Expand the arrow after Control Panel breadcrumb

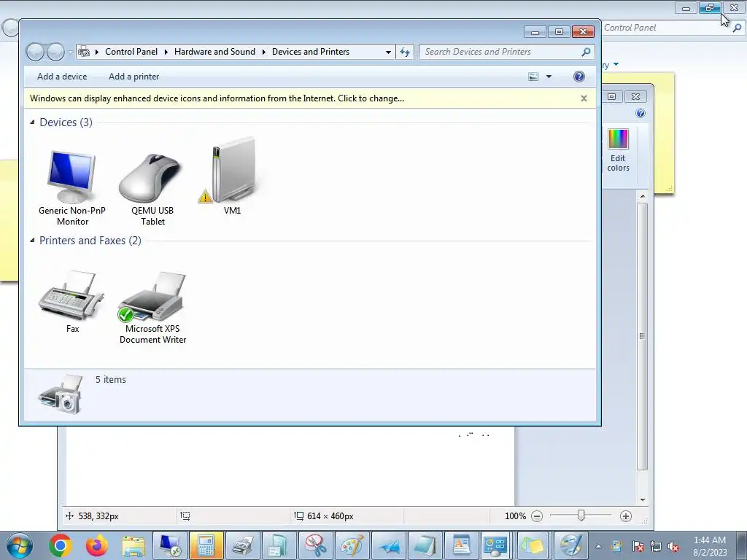(x=166, y=52)
